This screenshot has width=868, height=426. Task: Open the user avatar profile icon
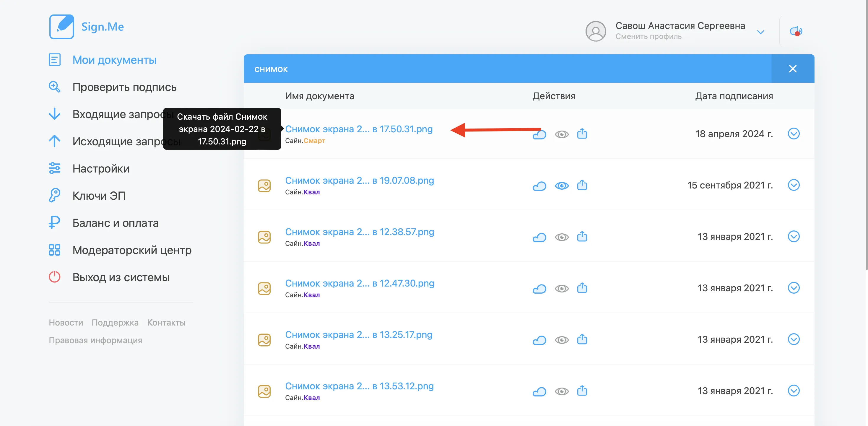coord(595,31)
